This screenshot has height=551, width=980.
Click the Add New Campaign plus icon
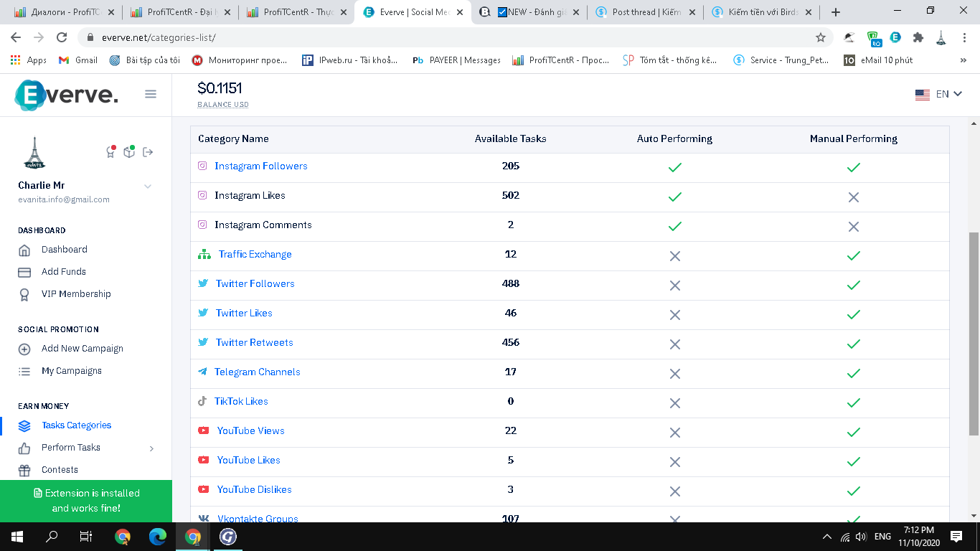pyautogui.click(x=24, y=349)
